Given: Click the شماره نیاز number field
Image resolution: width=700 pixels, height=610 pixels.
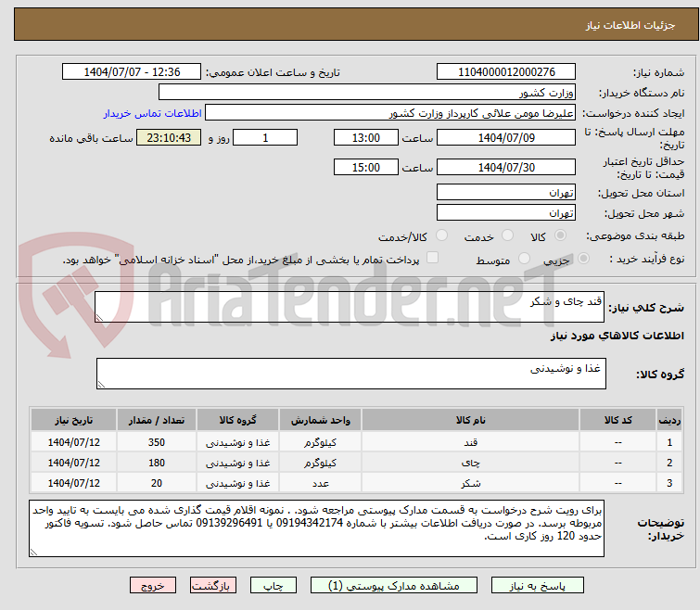Looking at the screenshot, I should click(x=506, y=72).
